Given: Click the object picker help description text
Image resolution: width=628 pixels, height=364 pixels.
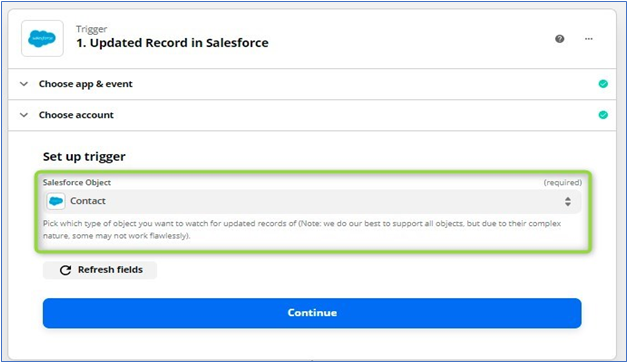Looking at the screenshot, I should tap(302, 229).
